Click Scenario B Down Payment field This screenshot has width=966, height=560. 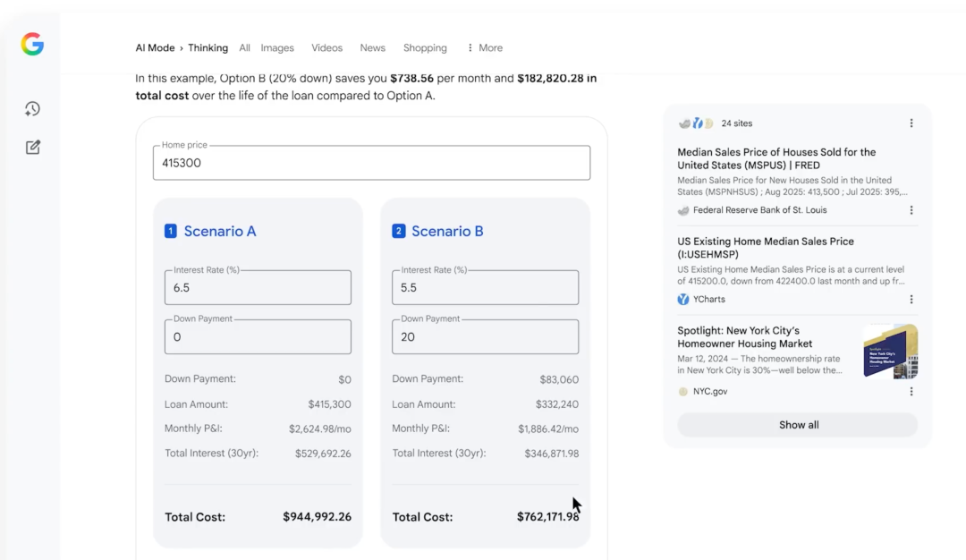(x=485, y=337)
